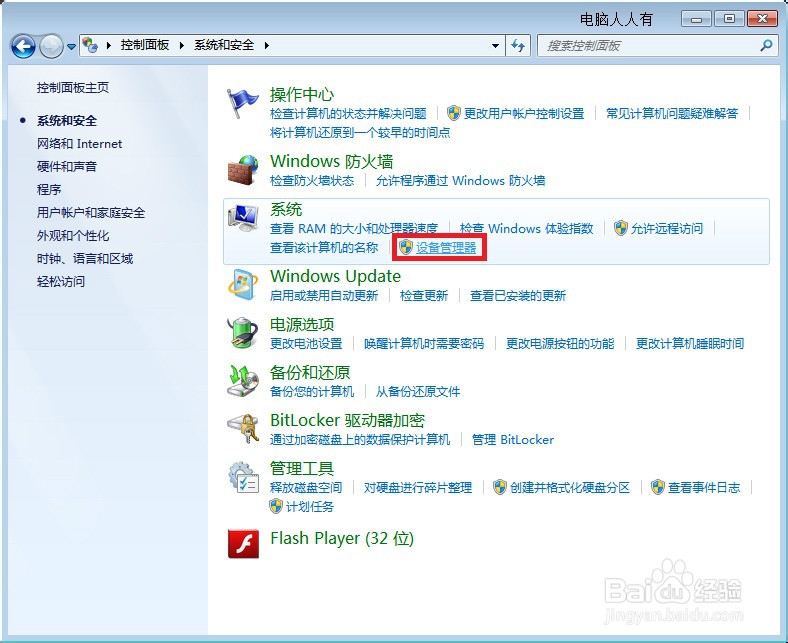This screenshot has width=788, height=643.
Task: Click 检查 Windows 体验指数 link
Action: pos(526,228)
